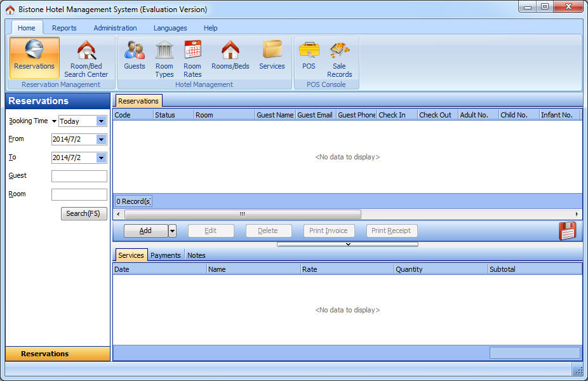Screen dimensions: 588x381
Task: Click the Print Invoice button
Action: coord(328,231)
